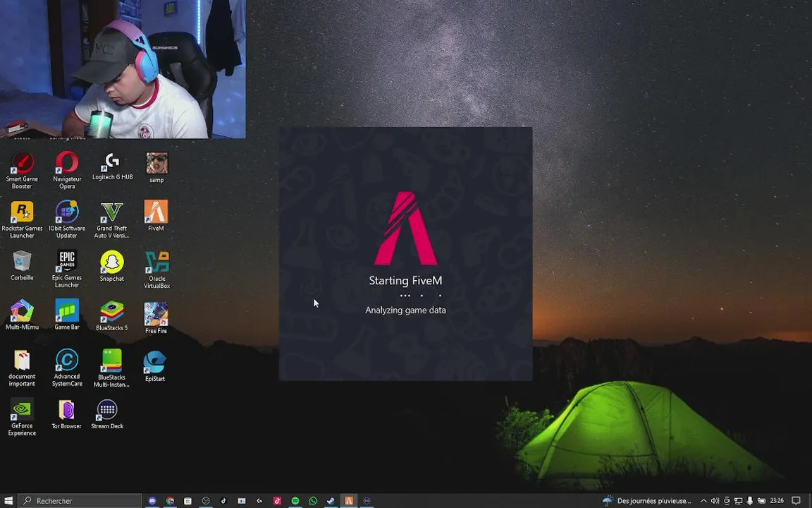812x508 pixels.
Task: Open Rockstar Games Launcher shortcut
Action: 22,220
